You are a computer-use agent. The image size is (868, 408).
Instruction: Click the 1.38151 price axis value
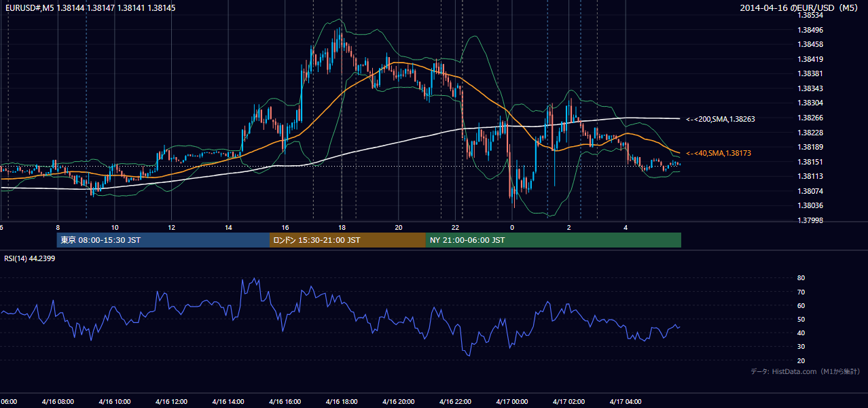coord(811,162)
